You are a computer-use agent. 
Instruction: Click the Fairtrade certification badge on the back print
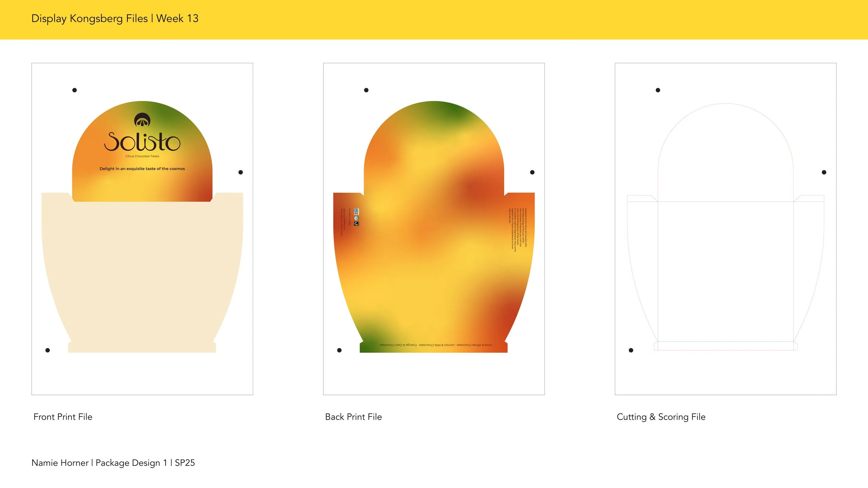coord(357,224)
